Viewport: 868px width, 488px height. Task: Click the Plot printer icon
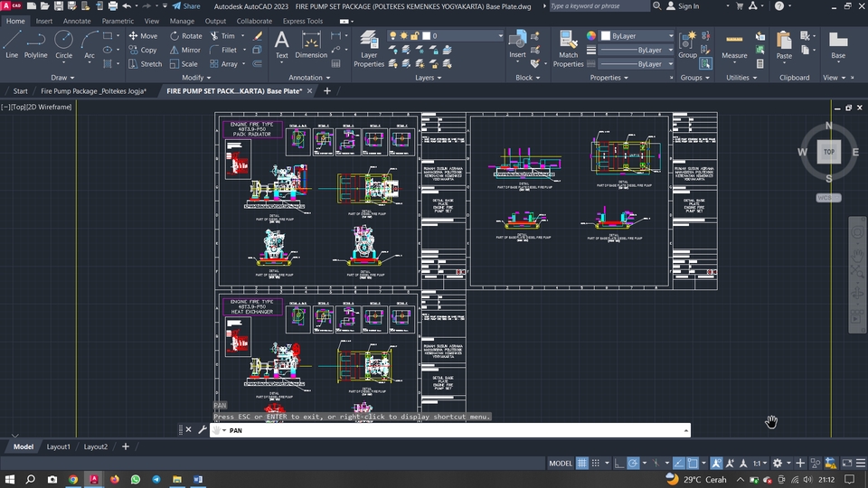click(x=112, y=6)
